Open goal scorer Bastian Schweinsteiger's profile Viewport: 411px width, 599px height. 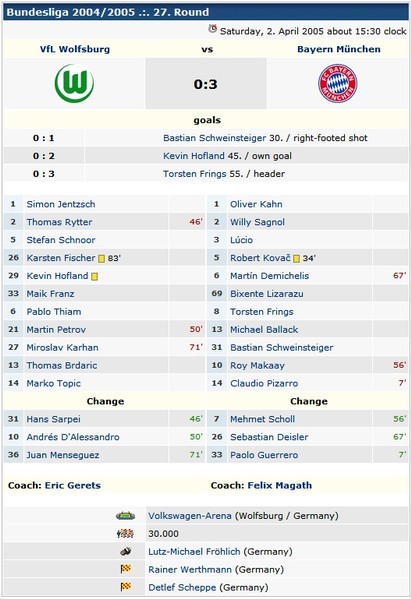coord(214,138)
